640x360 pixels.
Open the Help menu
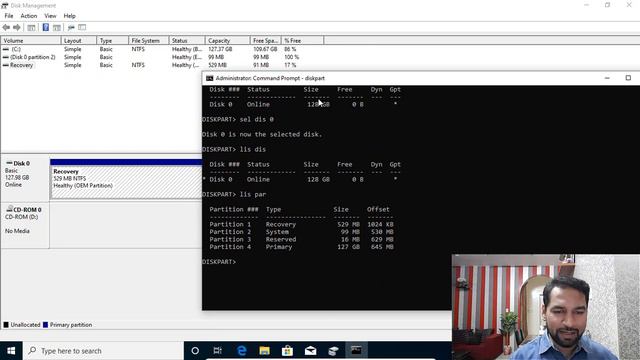(x=69, y=16)
